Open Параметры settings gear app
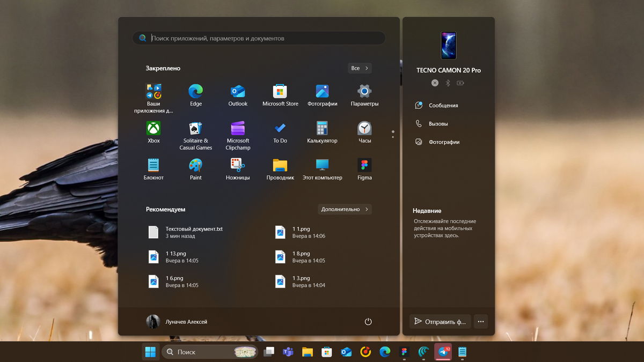644x362 pixels. click(364, 95)
